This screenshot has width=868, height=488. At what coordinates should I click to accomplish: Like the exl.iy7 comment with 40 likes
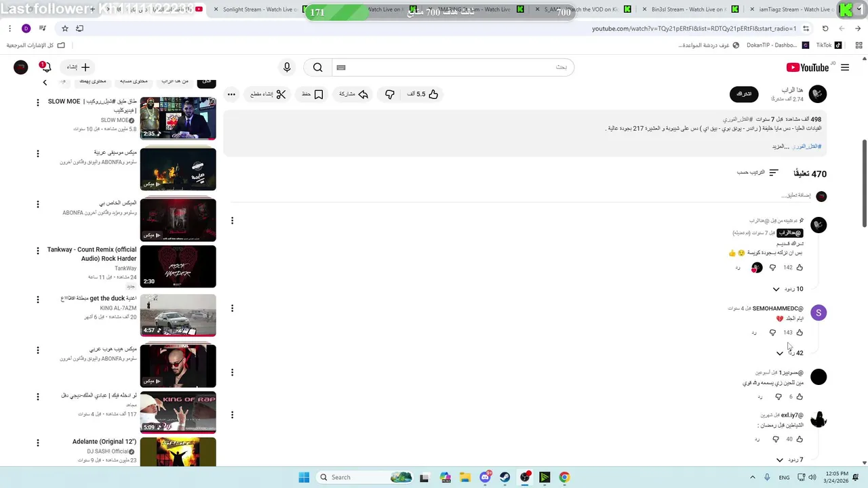point(800,439)
